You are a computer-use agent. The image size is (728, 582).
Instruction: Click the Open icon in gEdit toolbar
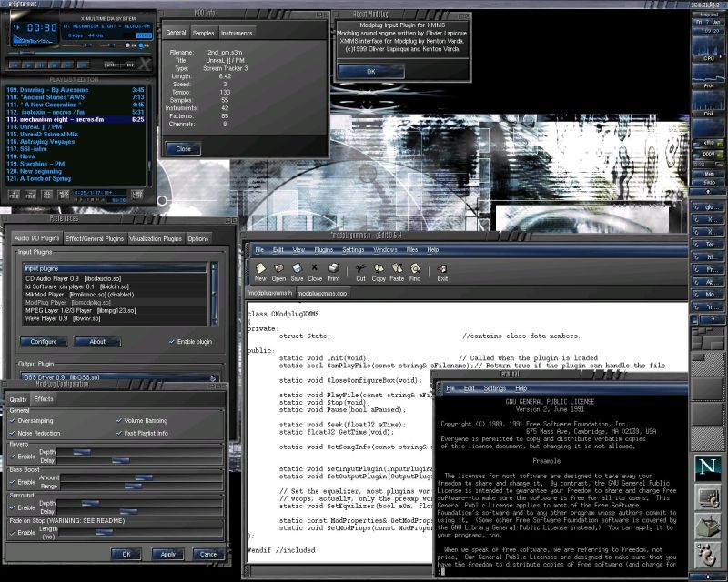(x=278, y=272)
